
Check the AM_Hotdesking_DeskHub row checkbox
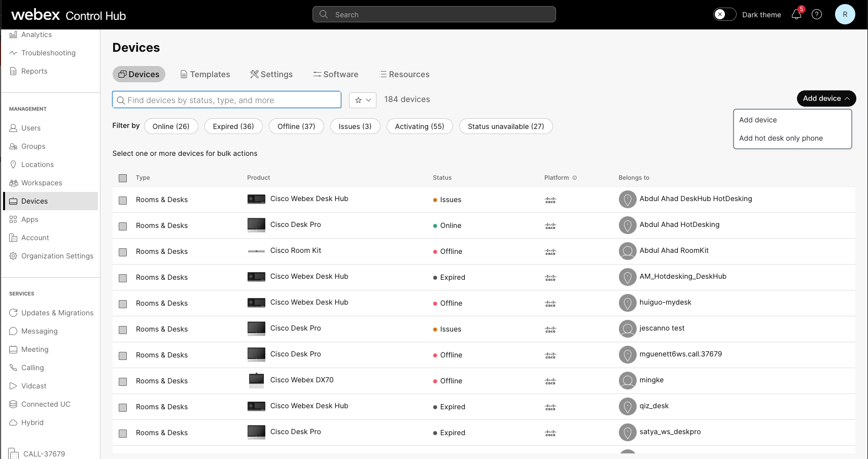coord(123,278)
